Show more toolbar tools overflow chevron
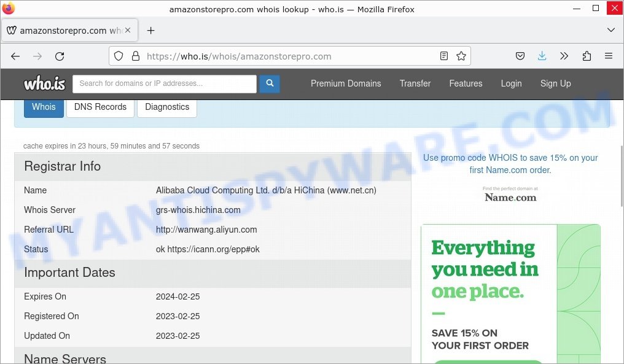 (564, 56)
